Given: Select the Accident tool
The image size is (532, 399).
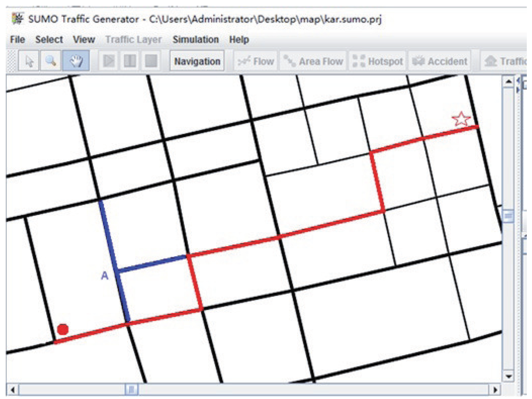Looking at the screenshot, I should tap(440, 61).
